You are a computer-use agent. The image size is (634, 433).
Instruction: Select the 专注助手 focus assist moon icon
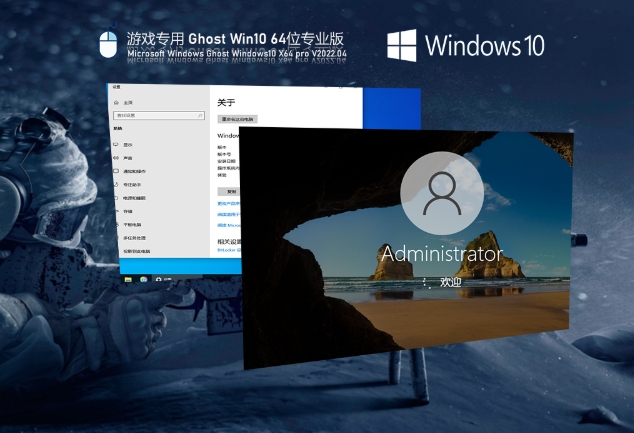pos(117,185)
